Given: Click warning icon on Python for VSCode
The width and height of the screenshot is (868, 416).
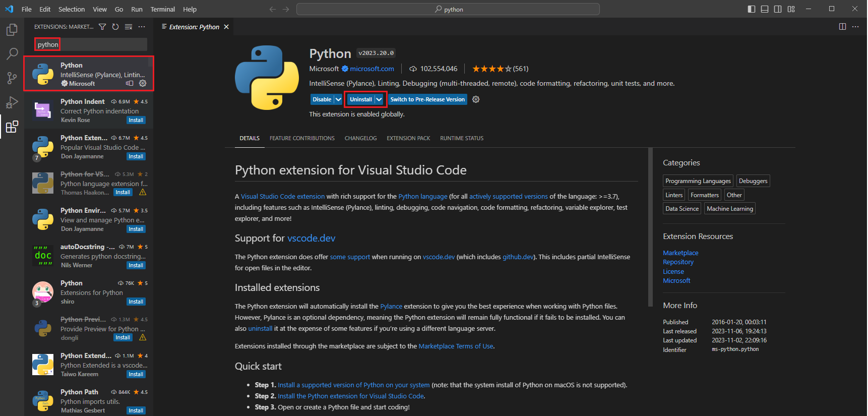Looking at the screenshot, I should [143, 192].
